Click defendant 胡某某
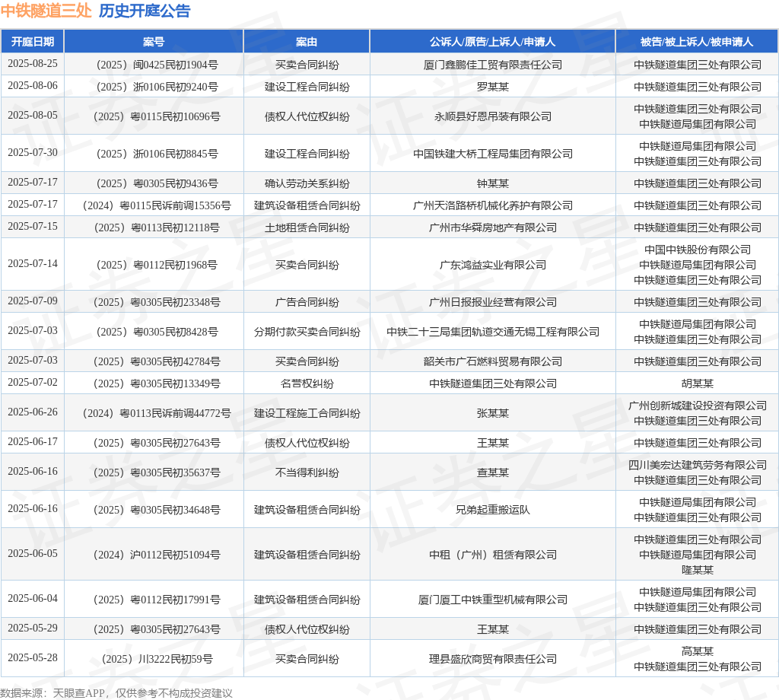The image size is (779, 700). (x=698, y=383)
